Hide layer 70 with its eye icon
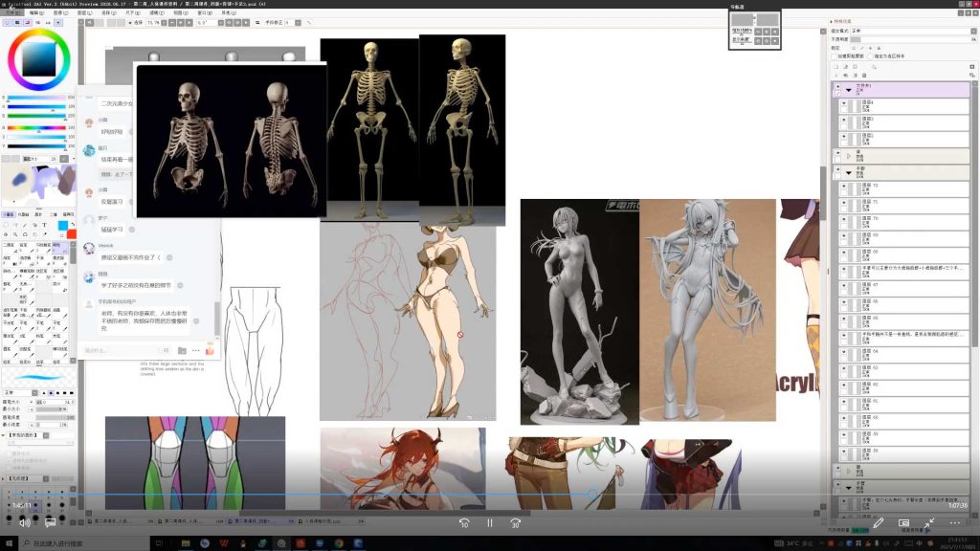Viewport: 980px width, 551px height. pyautogui.click(x=844, y=219)
